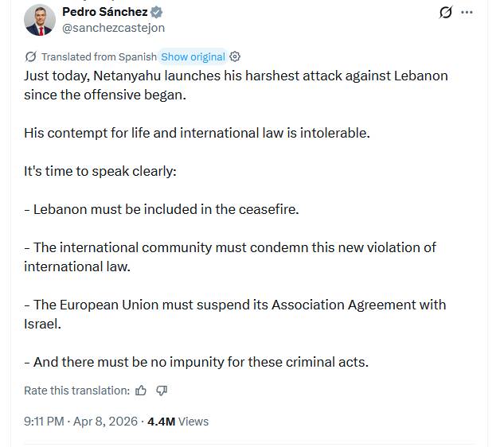Click the line 'It's time to speak clearly:'
This screenshot has height=447, width=504.
click(x=100, y=171)
